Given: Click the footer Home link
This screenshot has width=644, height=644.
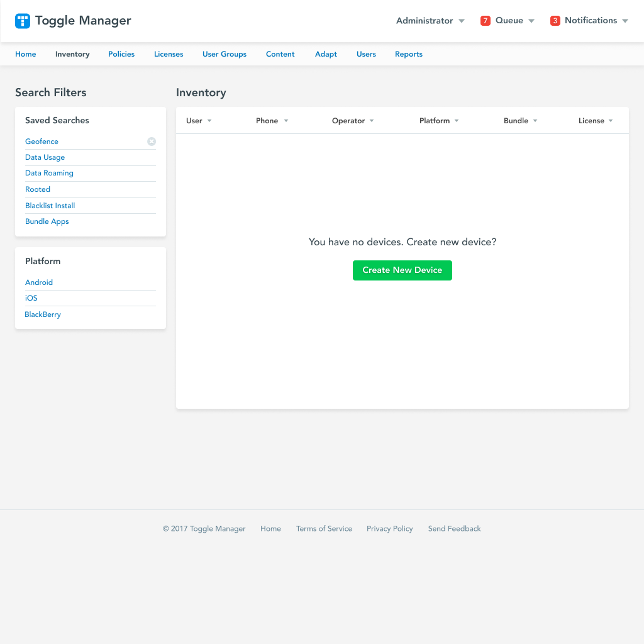Looking at the screenshot, I should 270,529.
